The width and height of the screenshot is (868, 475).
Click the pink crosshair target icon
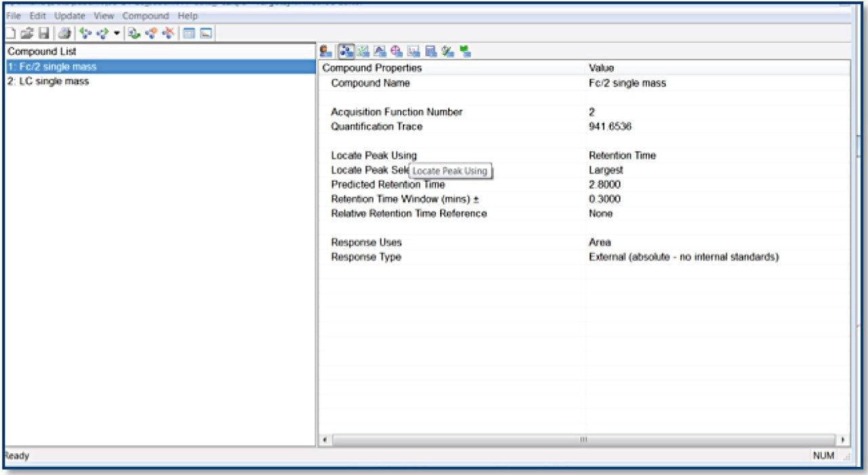pos(397,51)
